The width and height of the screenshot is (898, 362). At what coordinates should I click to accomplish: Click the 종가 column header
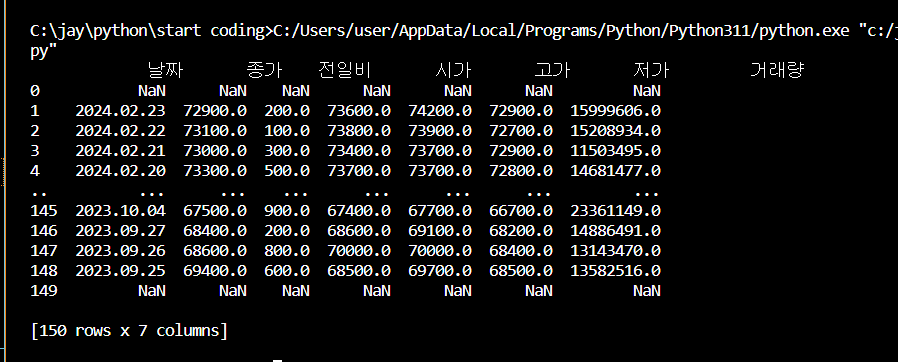pos(264,70)
